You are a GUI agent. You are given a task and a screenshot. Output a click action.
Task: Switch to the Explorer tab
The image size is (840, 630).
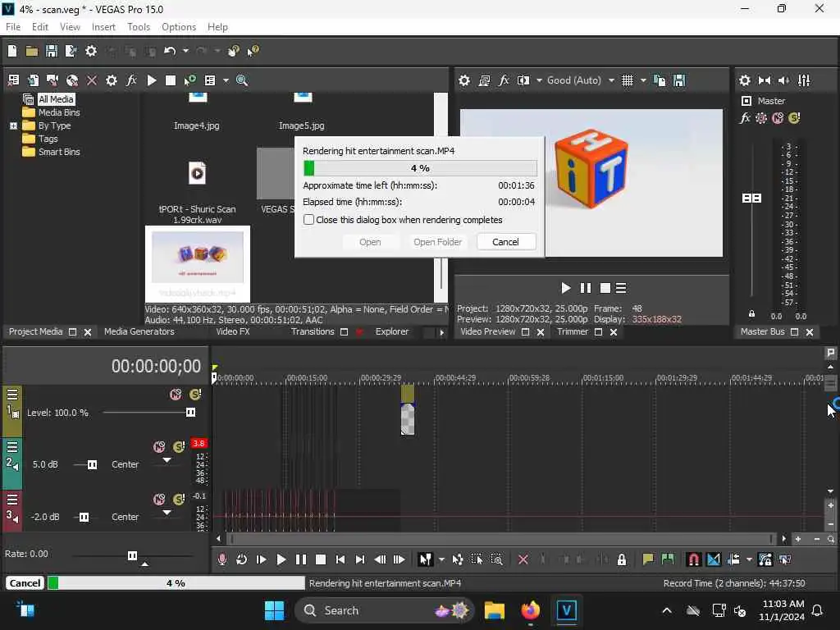pyautogui.click(x=392, y=331)
